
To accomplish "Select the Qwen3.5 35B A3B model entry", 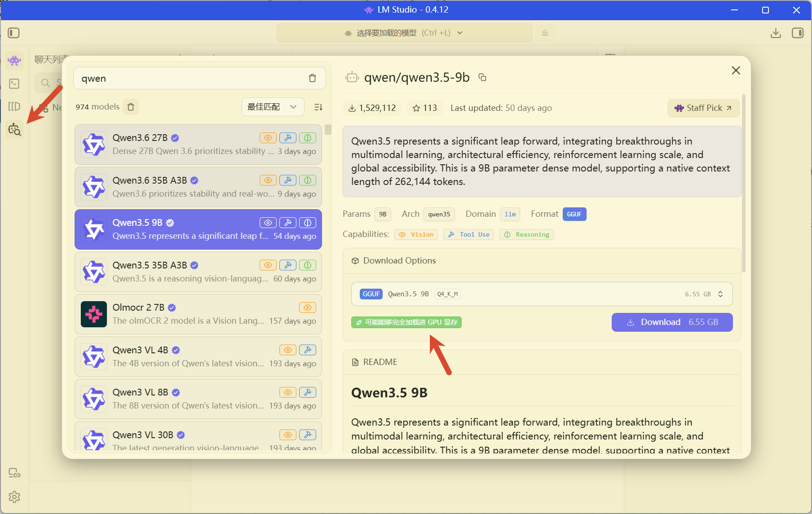I will (x=198, y=272).
